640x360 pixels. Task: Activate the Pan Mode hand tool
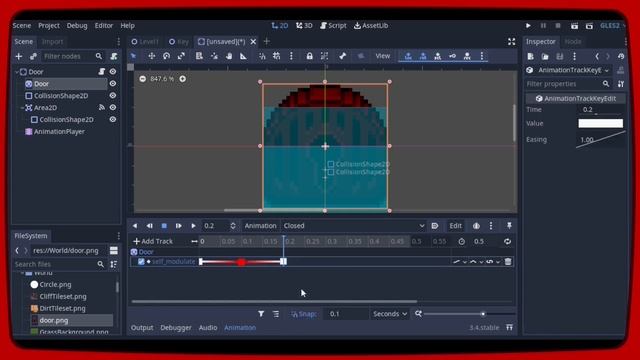[229, 56]
